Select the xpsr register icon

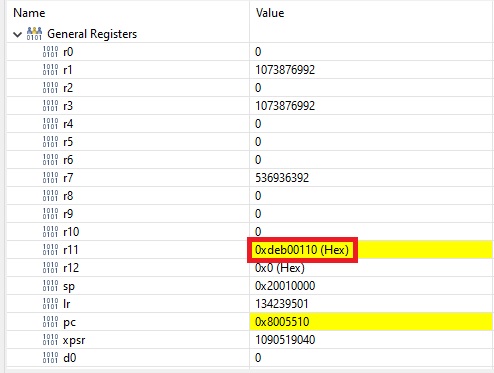tap(50, 340)
